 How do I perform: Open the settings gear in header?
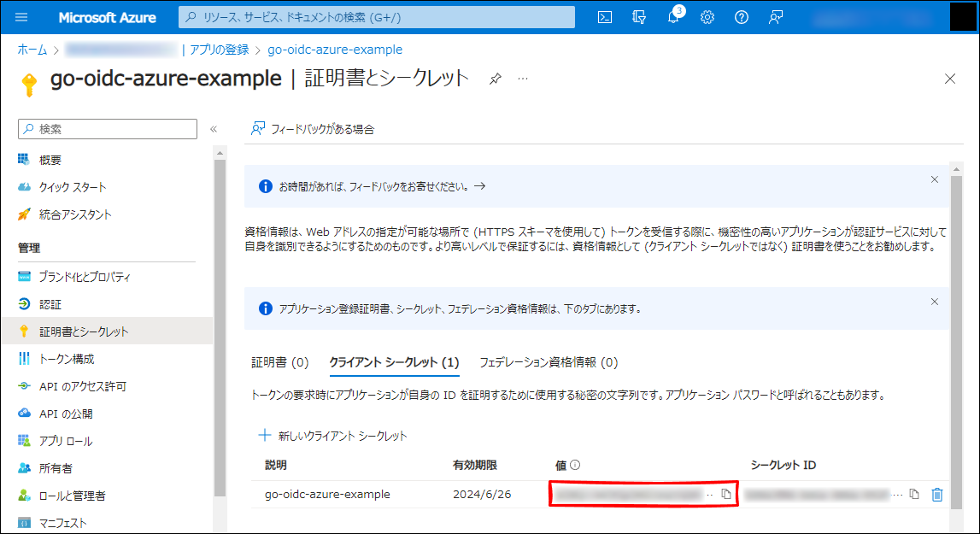tap(707, 17)
